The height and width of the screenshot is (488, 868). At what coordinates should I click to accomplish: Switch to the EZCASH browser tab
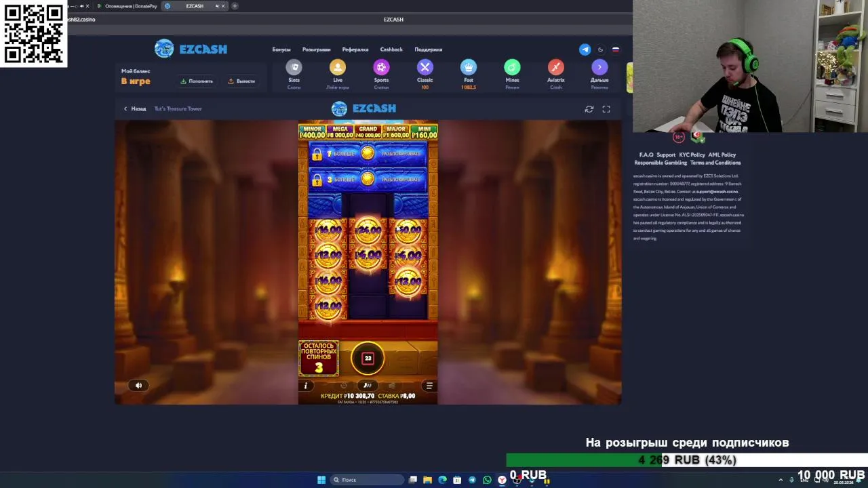[x=194, y=6]
